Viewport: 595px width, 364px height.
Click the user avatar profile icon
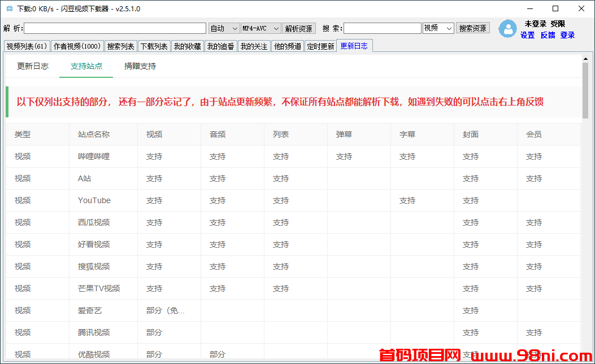507,29
